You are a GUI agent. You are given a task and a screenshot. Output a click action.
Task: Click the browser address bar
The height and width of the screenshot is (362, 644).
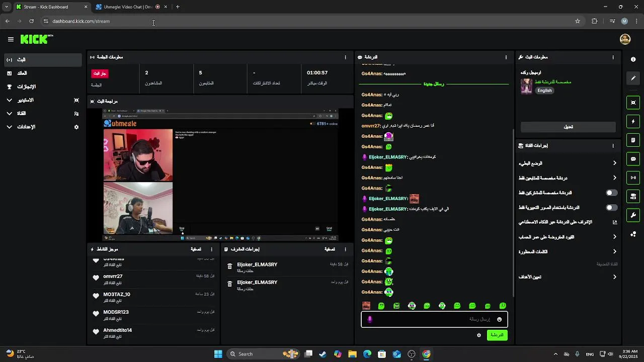point(307,21)
